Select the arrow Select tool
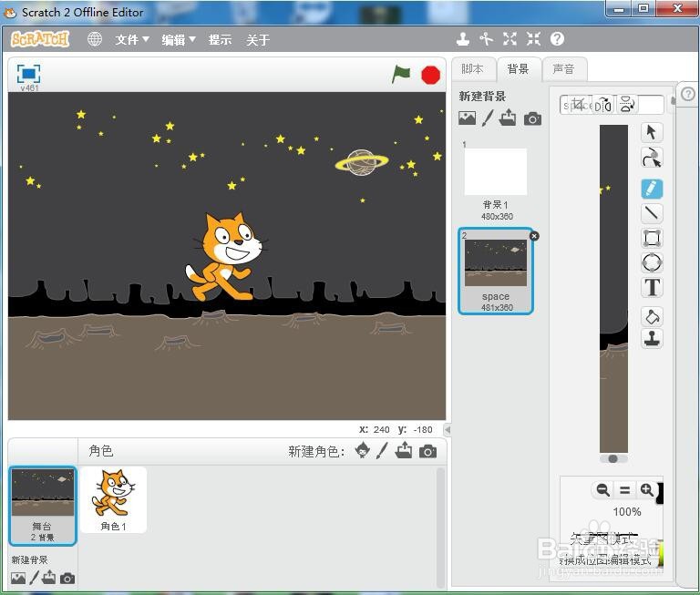Image resolution: width=700 pixels, height=595 pixels. coord(652,132)
